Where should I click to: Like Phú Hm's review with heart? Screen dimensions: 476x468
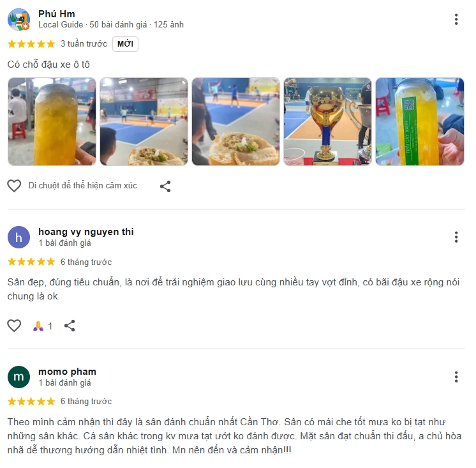click(14, 186)
